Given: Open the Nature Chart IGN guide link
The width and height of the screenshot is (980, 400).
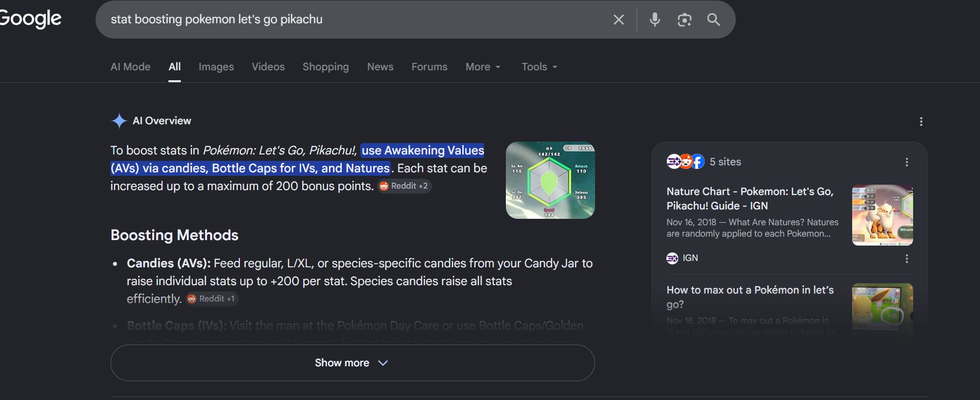Looking at the screenshot, I should coord(750,199).
